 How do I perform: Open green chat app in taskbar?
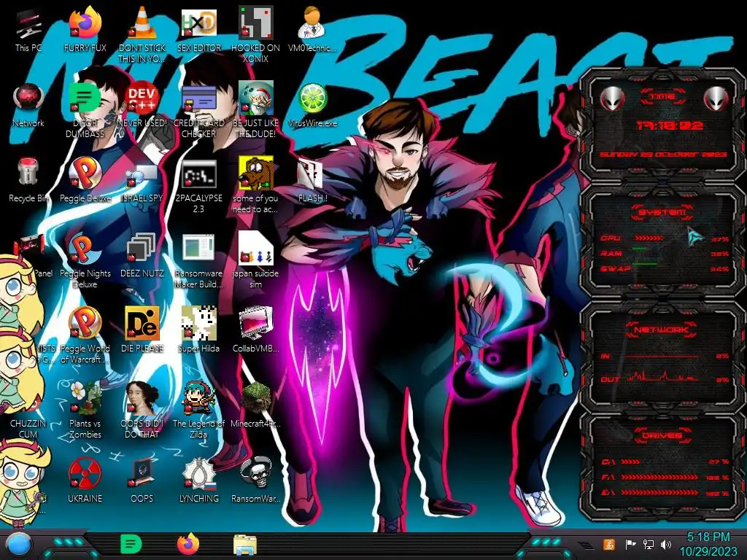(x=131, y=544)
